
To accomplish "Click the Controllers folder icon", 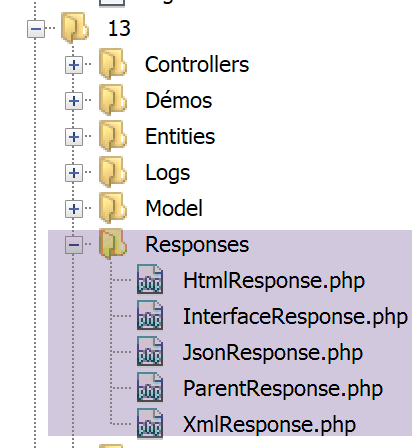I will coord(113,64).
